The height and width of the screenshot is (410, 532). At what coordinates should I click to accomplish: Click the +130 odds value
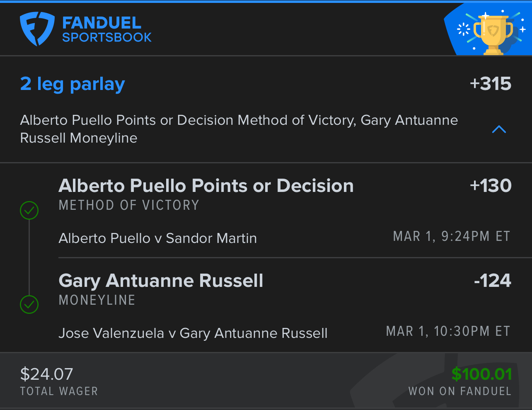pyautogui.click(x=491, y=186)
